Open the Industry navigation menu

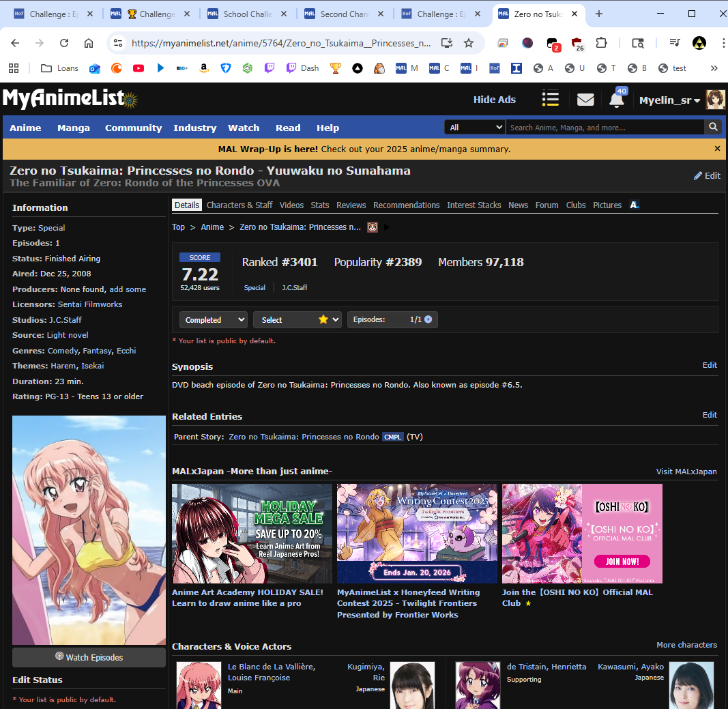click(195, 128)
